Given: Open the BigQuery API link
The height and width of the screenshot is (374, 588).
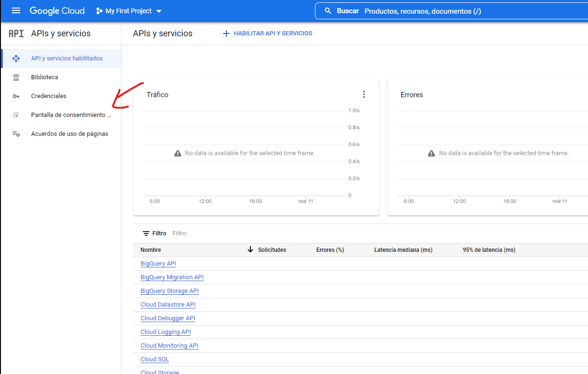Looking at the screenshot, I should coord(158,264).
